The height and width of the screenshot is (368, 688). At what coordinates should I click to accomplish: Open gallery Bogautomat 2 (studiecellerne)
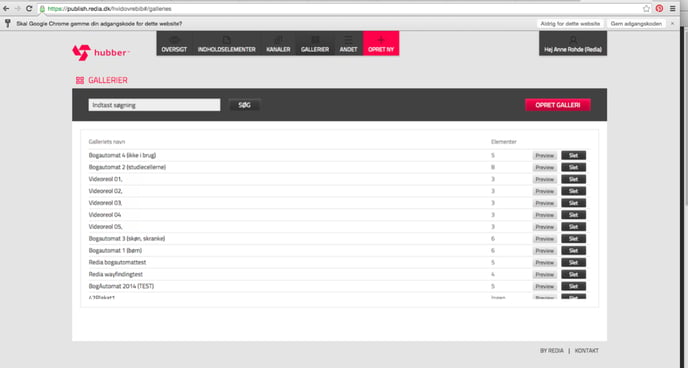pos(127,167)
